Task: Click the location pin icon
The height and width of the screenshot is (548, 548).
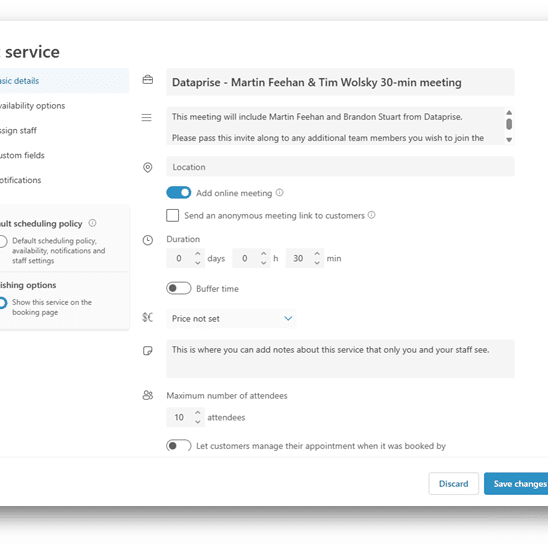Action: tap(147, 168)
